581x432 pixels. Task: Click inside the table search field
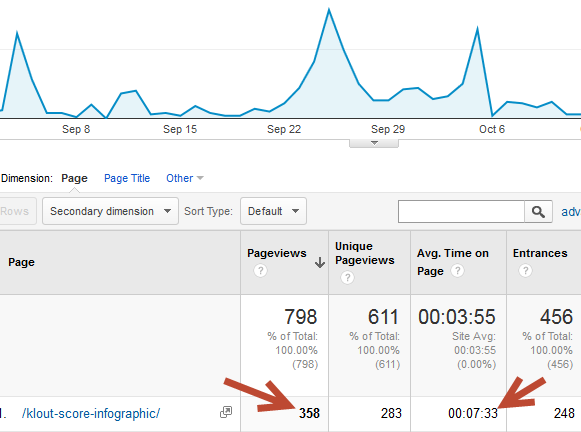coord(461,212)
